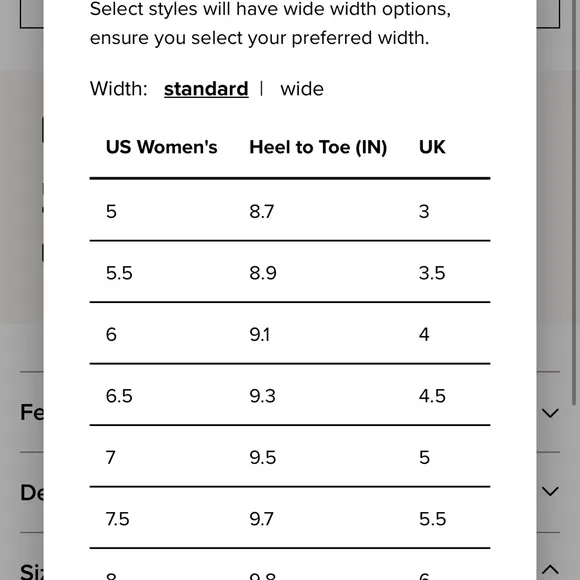Image resolution: width=580 pixels, height=580 pixels.
Task: Click the UK column header
Action: coord(432,147)
